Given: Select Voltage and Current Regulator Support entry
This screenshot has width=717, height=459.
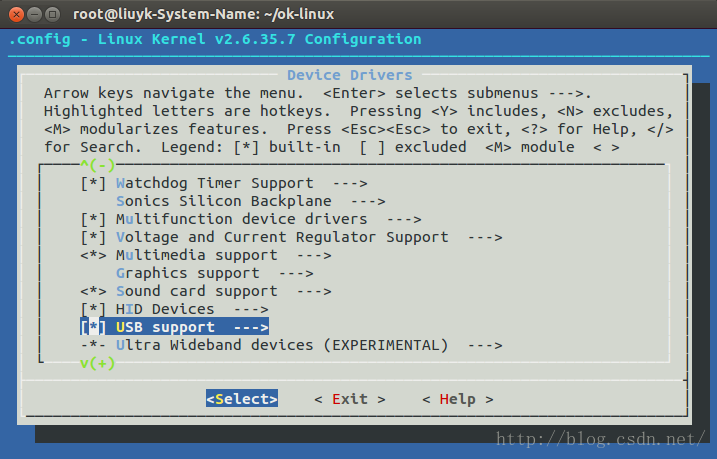Looking at the screenshot, I should 282,237.
